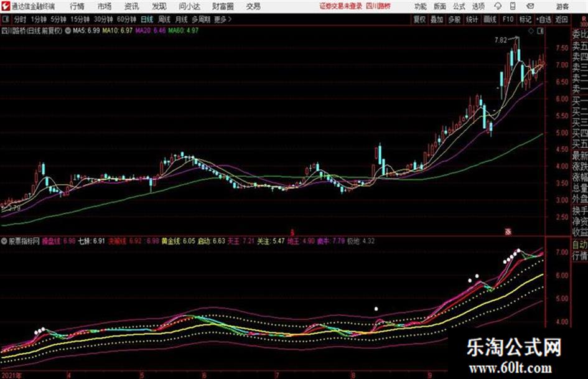Click the 七棘: 6.91 indicator value
This screenshot has width=588, height=379.
click(x=91, y=241)
